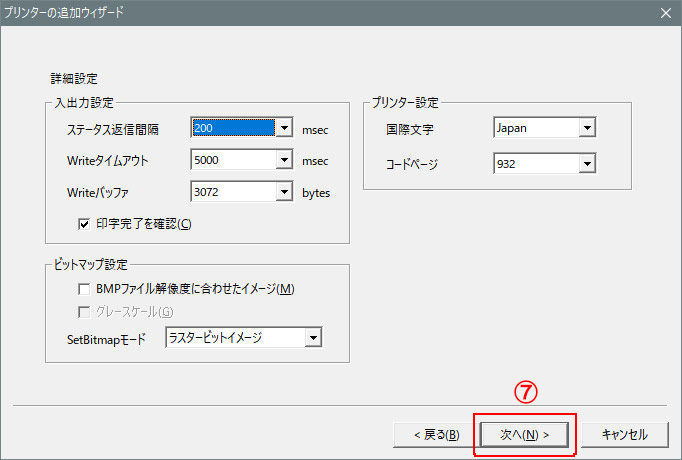Expand the コードページ dropdown arrow

(x=587, y=162)
